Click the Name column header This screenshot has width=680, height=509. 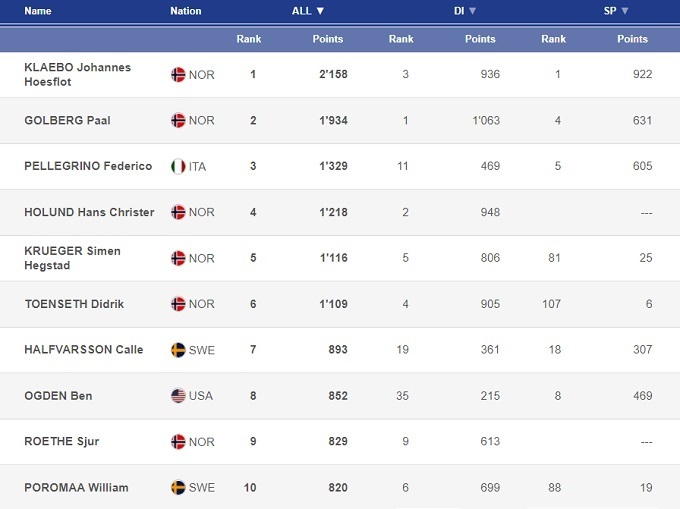click(38, 11)
